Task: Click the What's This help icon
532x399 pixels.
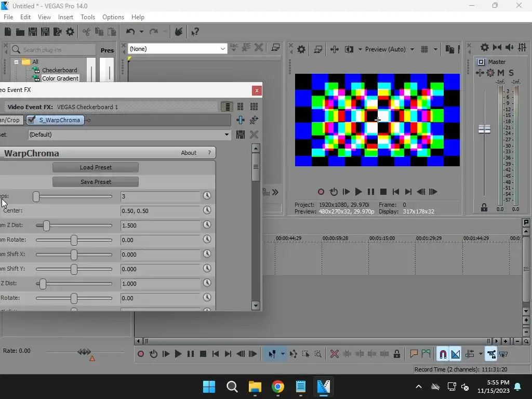Action: (x=195, y=32)
